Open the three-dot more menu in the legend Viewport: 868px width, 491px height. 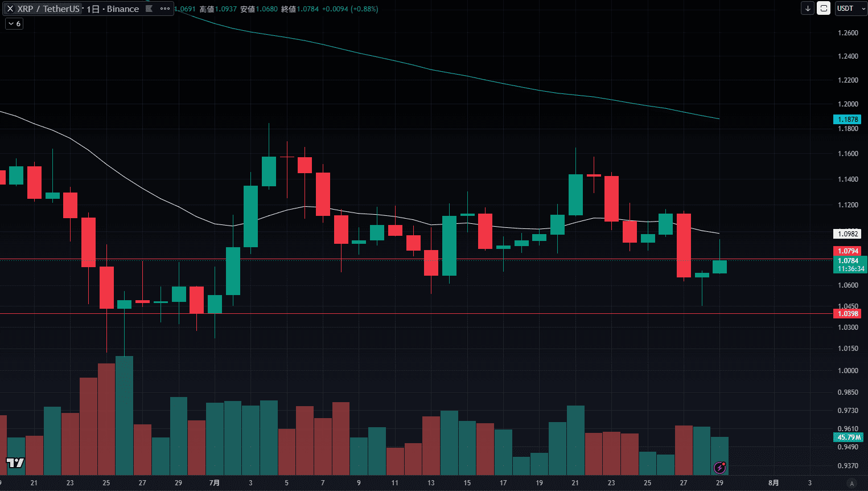point(165,9)
